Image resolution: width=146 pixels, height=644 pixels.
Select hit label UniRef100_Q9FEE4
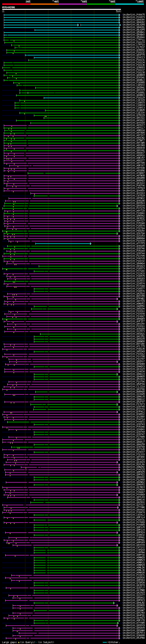tap(133, 580)
